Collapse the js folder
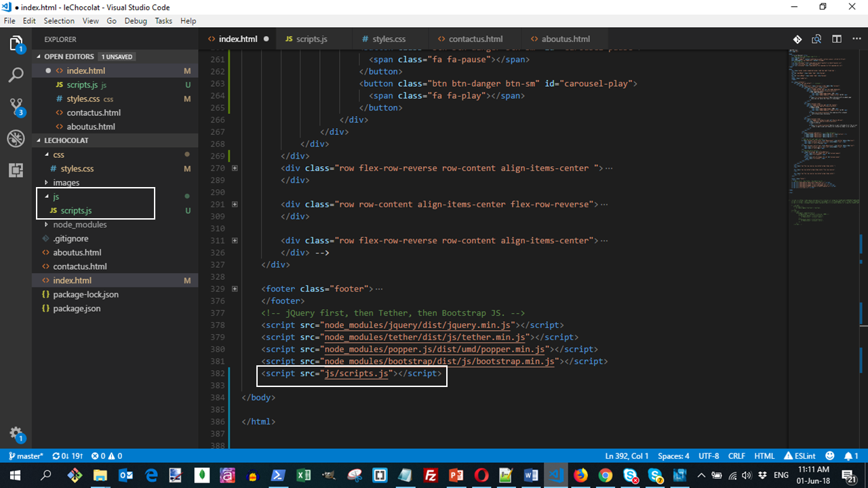The image size is (868, 488). point(56,196)
